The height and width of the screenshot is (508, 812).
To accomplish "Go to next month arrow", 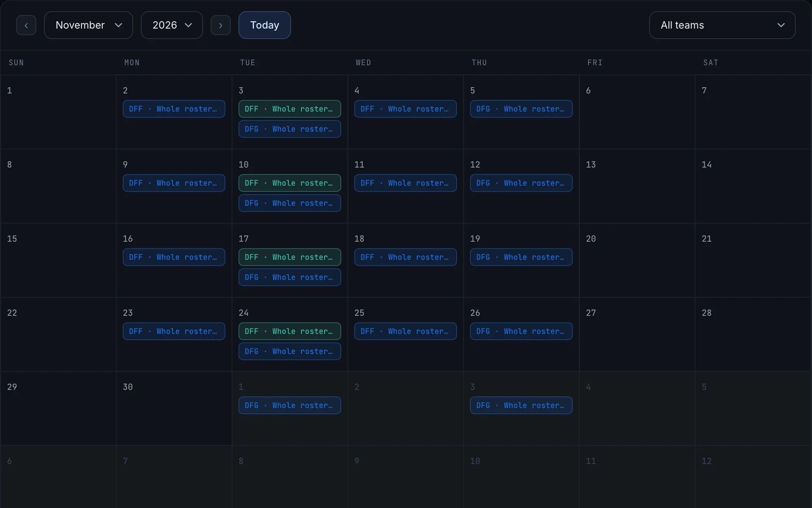I will tap(221, 25).
